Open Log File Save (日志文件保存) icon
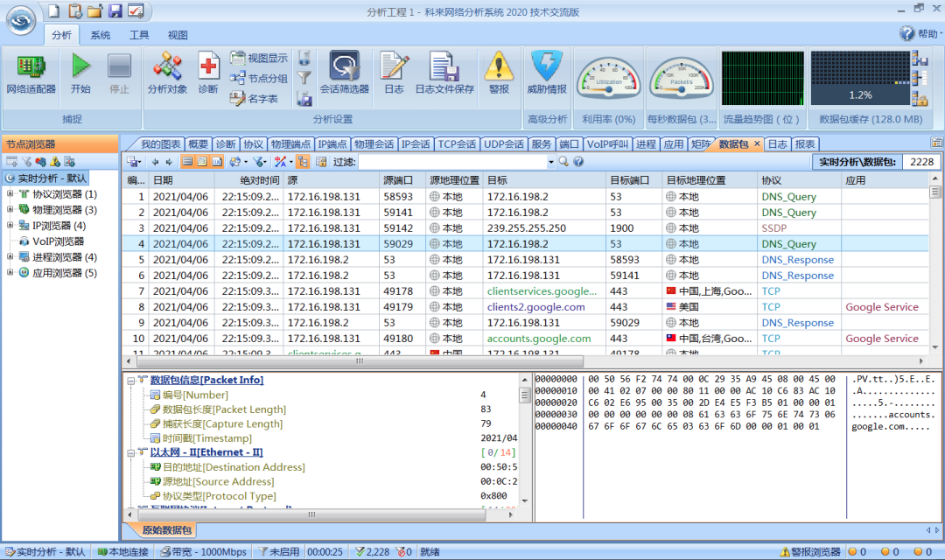This screenshot has width=945, height=560. coord(444,66)
